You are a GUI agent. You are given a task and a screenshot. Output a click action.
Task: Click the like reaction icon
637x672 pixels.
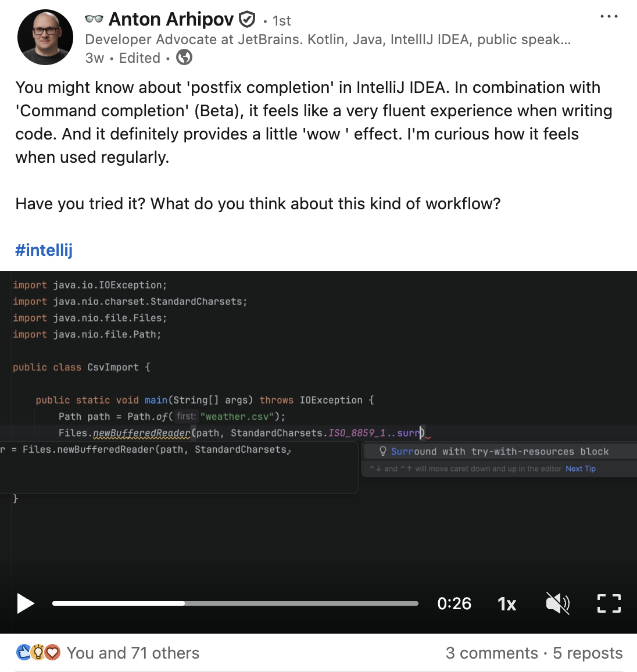(24, 653)
